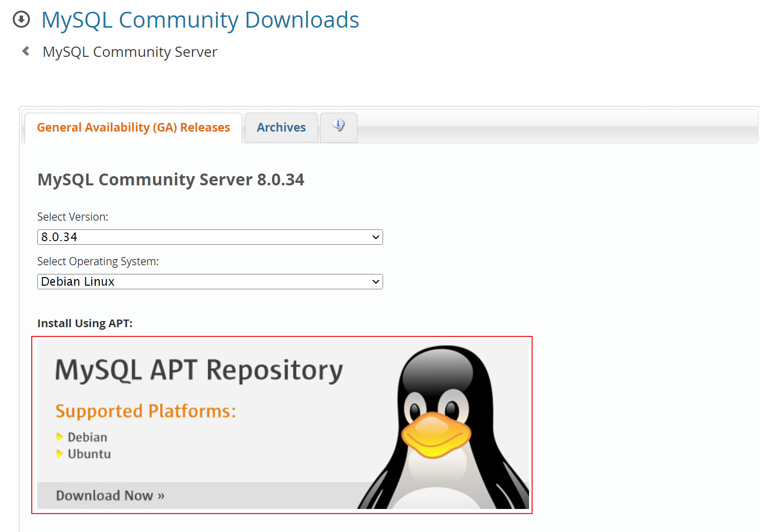Click the yellow arrow bullet beside Debian

(60, 437)
